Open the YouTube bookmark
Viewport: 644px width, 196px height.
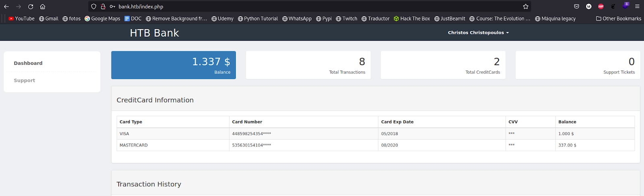tap(21, 19)
